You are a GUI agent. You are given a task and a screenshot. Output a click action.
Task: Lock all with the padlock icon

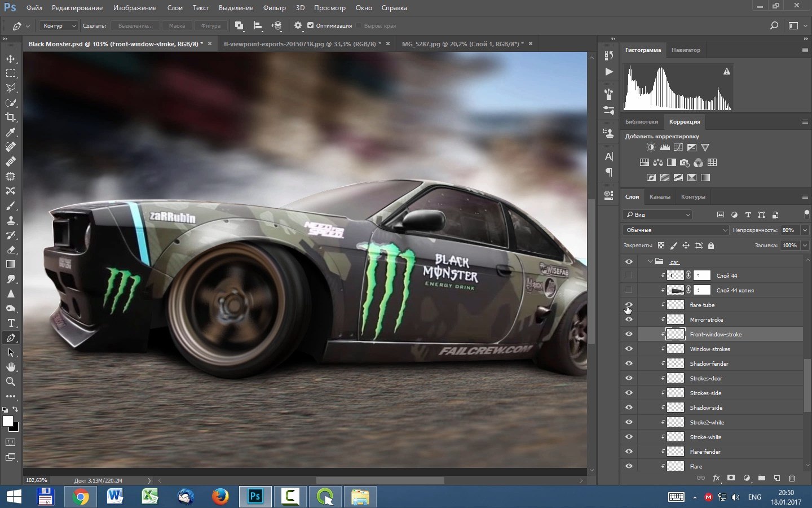click(x=711, y=246)
